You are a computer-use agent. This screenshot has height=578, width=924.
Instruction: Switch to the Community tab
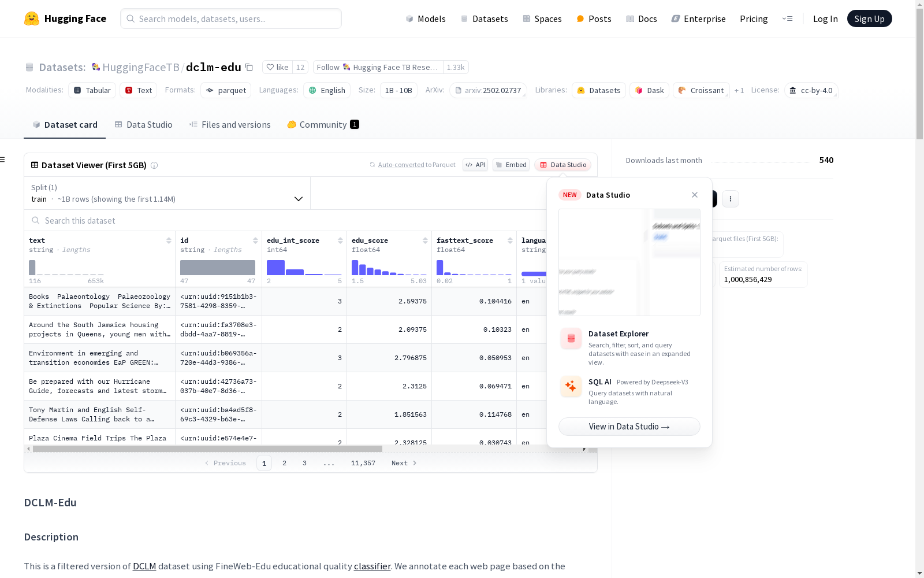point(323,125)
